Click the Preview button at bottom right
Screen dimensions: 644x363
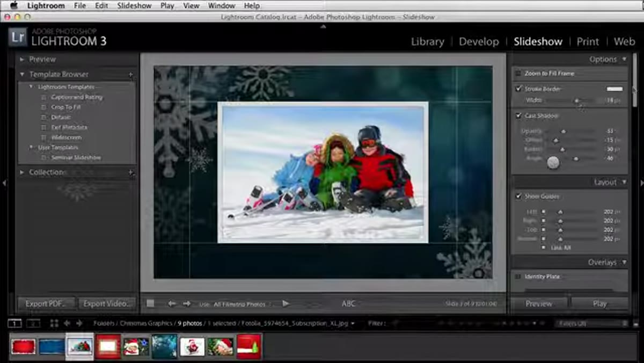coord(539,304)
